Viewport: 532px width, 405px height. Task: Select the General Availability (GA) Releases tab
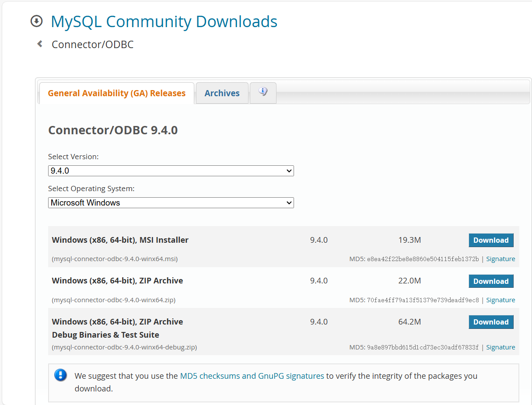tap(116, 93)
